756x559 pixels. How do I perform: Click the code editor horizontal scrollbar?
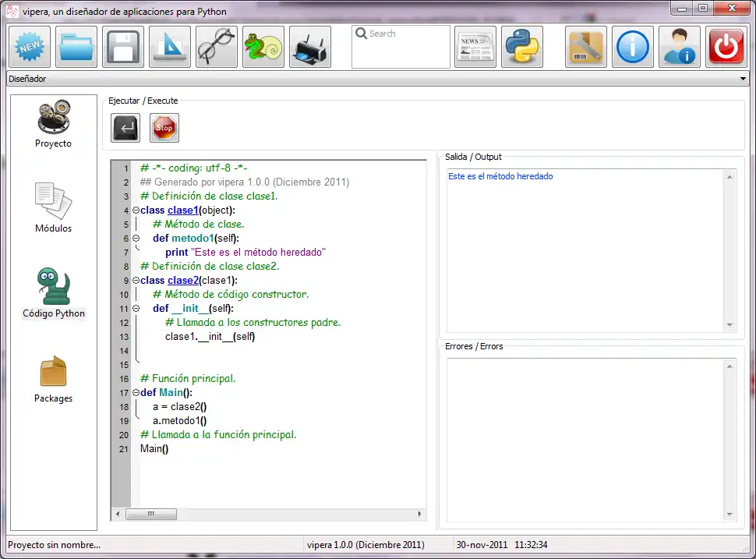(x=151, y=514)
